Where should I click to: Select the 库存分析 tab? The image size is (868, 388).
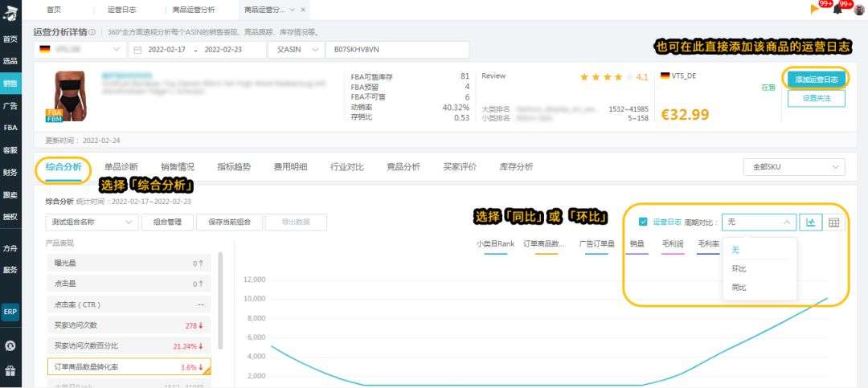pos(516,167)
